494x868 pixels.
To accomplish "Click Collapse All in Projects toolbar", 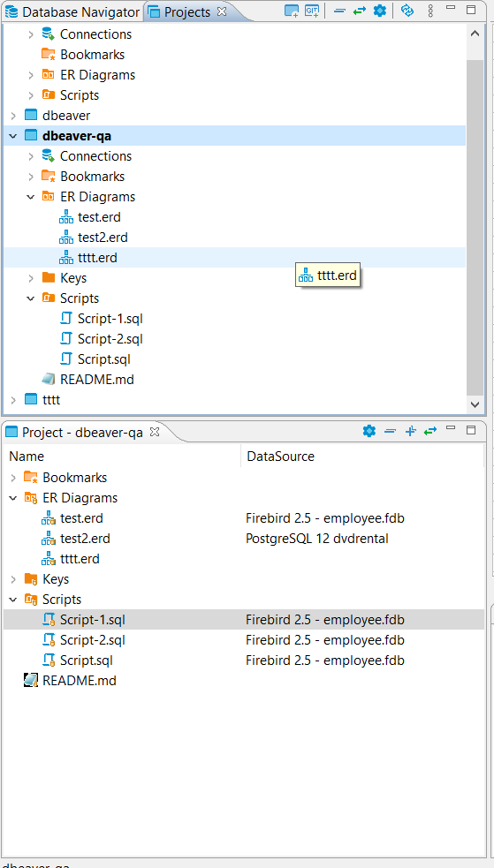I will point(339,11).
